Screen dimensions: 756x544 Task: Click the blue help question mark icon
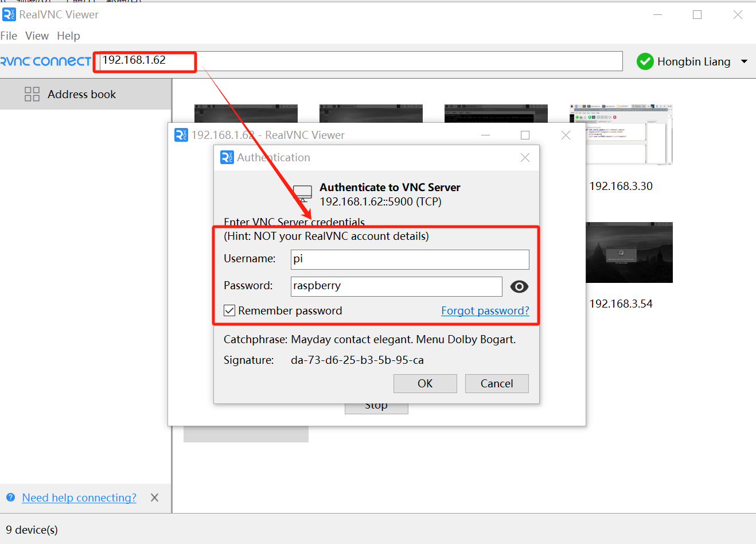coord(10,498)
